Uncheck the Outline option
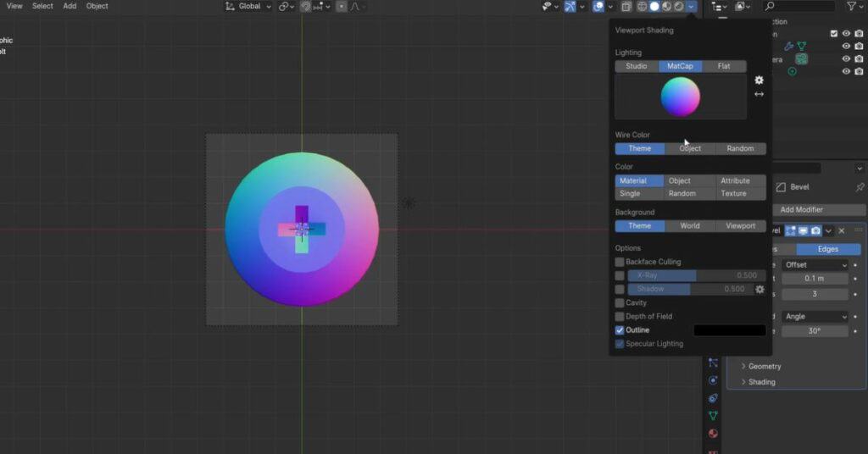This screenshot has height=454, width=868. coord(620,329)
